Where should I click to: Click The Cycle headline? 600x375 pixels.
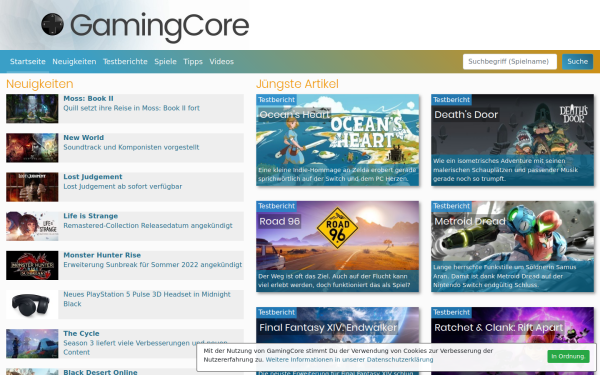[81, 334]
